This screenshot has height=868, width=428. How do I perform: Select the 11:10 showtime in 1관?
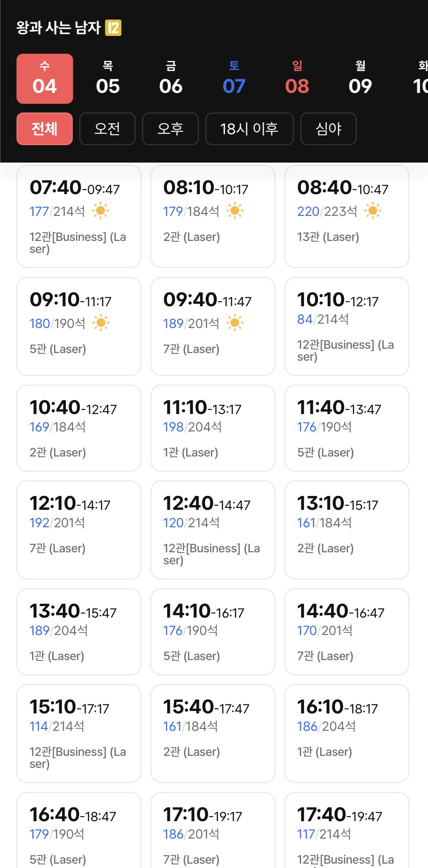(x=213, y=428)
